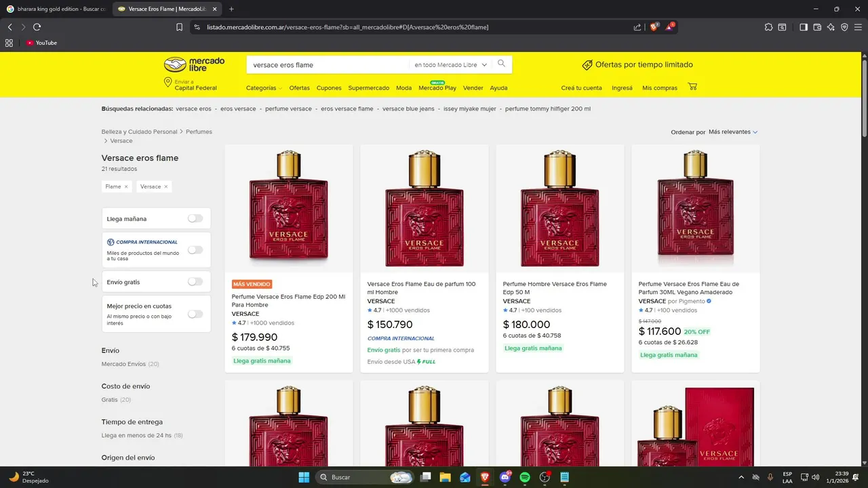Image resolution: width=868 pixels, height=488 pixels.
Task: Open the shopping cart icon
Action: (692, 87)
